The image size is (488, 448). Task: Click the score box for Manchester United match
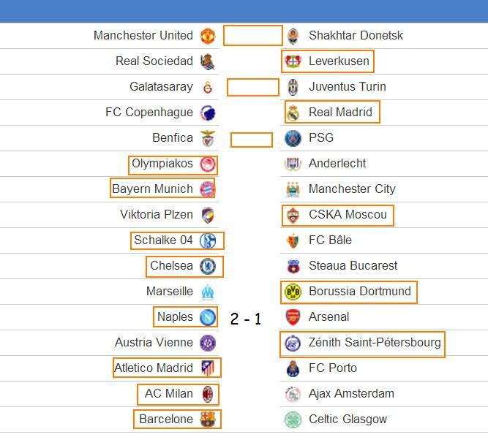[253, 35]
